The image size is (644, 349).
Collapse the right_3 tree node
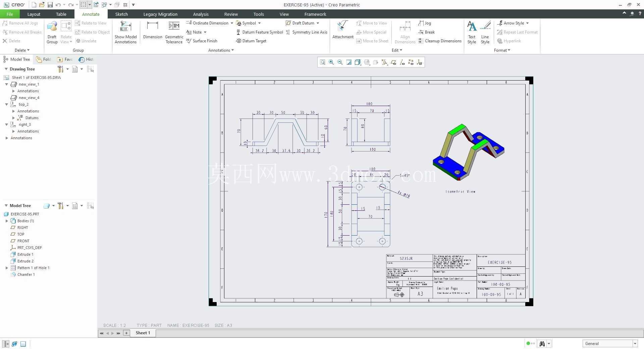6,124
